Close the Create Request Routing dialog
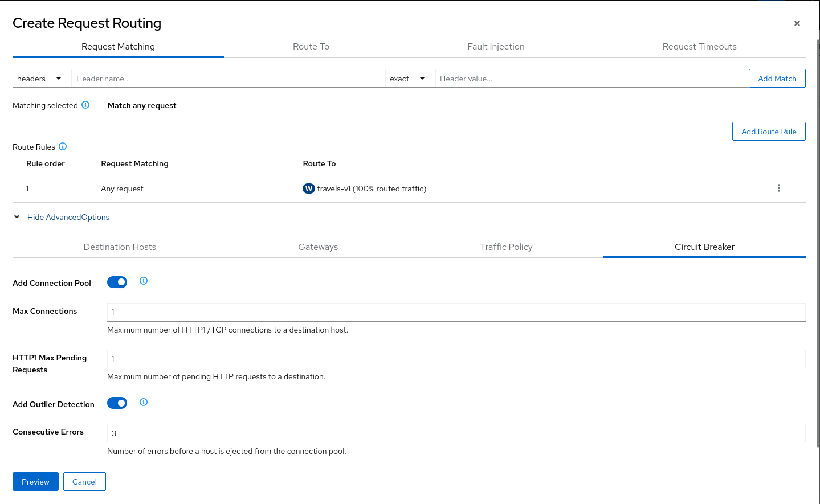 coord(797,23)
